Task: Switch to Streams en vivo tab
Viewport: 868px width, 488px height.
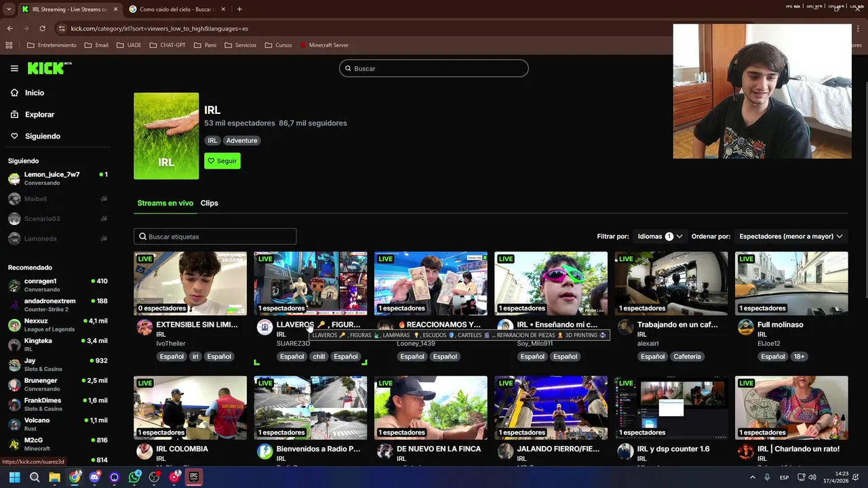Action: pyautogui.click(x=165, y=203)
